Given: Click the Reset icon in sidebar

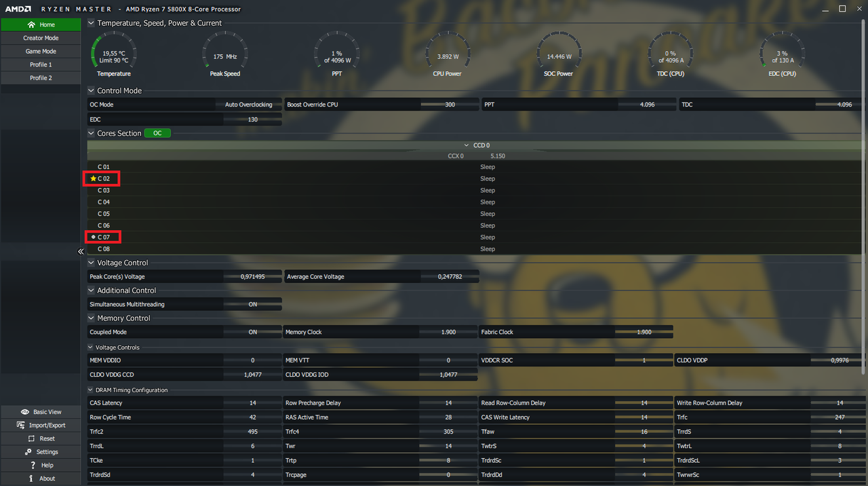Looking at the screenshot, I should click(x=30, y=438).
